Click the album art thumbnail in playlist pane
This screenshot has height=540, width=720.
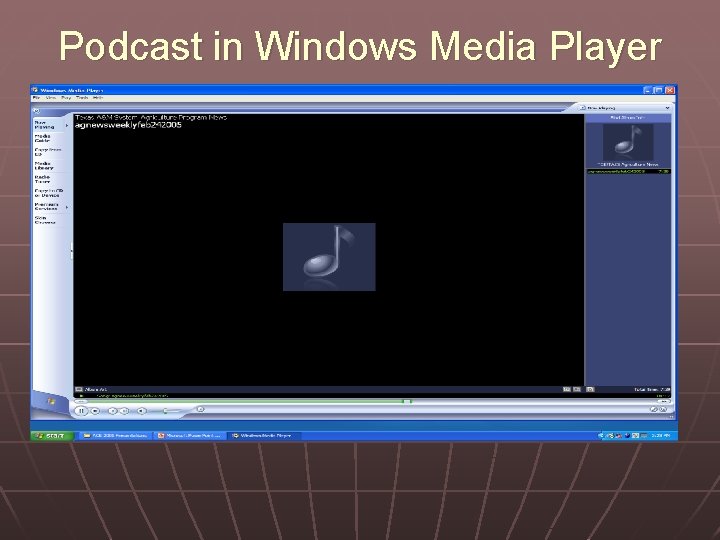pos(628,142)
